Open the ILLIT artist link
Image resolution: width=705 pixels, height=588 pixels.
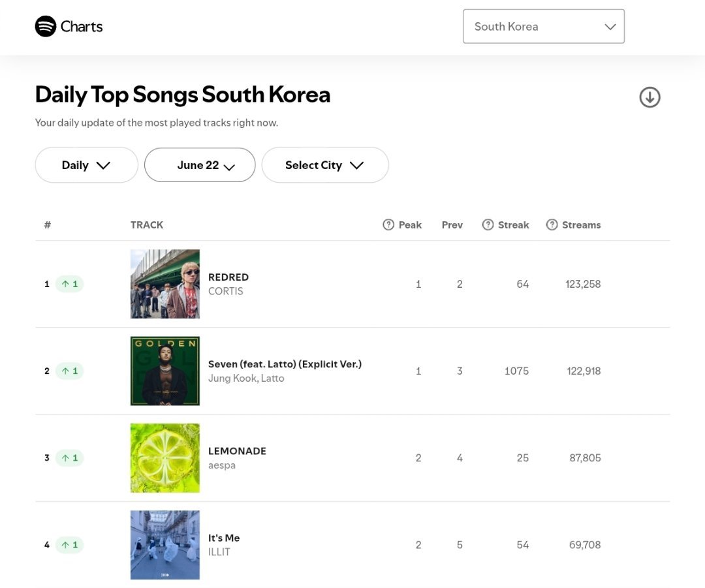(219, 552)
